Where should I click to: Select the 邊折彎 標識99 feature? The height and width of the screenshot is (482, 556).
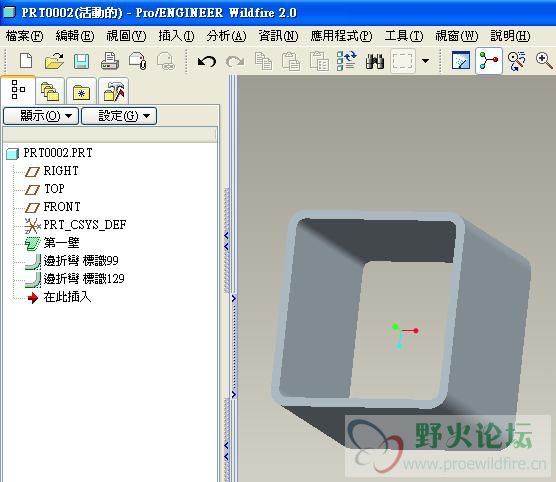click(72, 261)
